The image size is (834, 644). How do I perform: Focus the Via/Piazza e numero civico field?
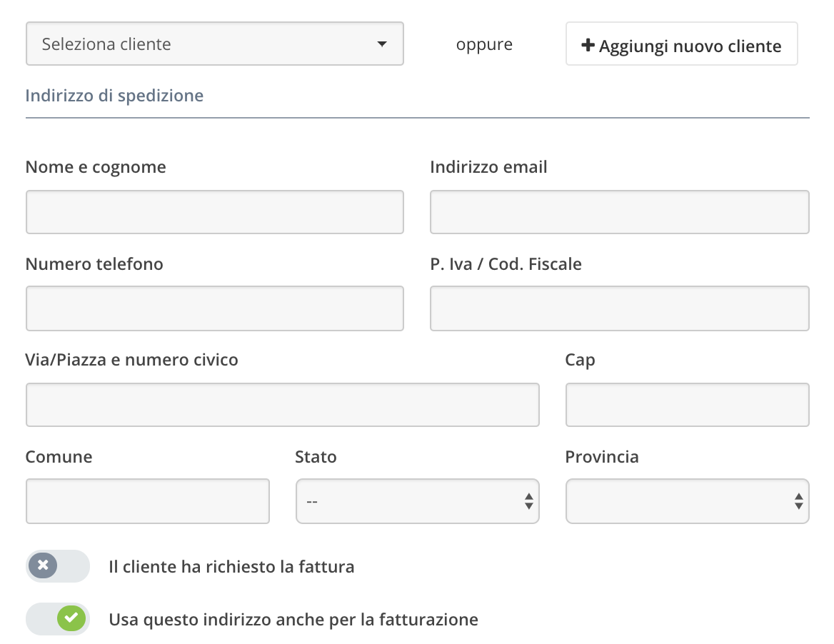(x=282, y=405)
